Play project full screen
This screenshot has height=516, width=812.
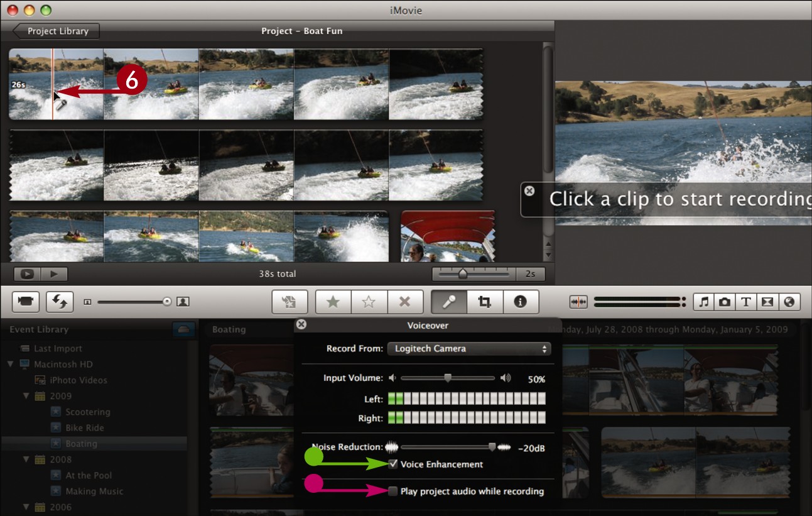pyautogui.click(x=27, y=274)
